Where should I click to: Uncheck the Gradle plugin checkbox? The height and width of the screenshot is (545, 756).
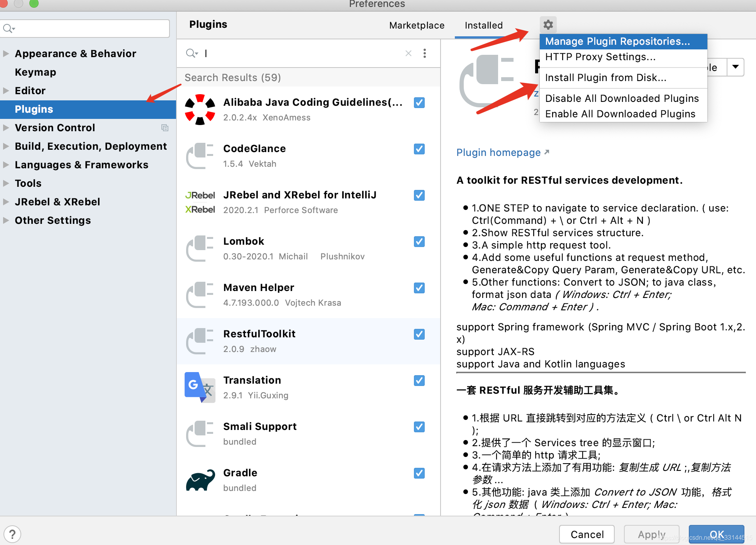pyautogui.click(x=419, y=473)
